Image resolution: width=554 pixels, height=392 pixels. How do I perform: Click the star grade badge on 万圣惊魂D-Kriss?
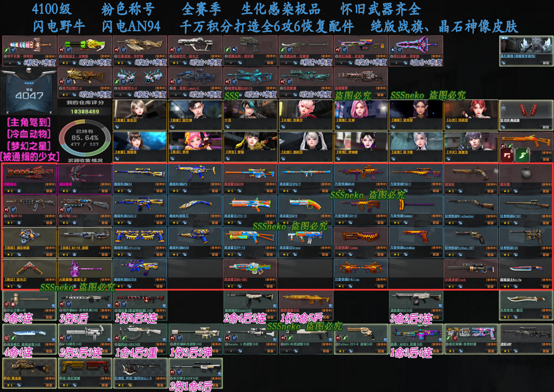[341, 286]
